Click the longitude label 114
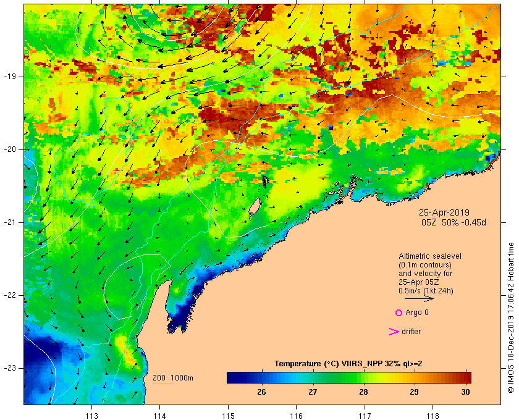Screen dimensions: 519x420 coord(160,416)
